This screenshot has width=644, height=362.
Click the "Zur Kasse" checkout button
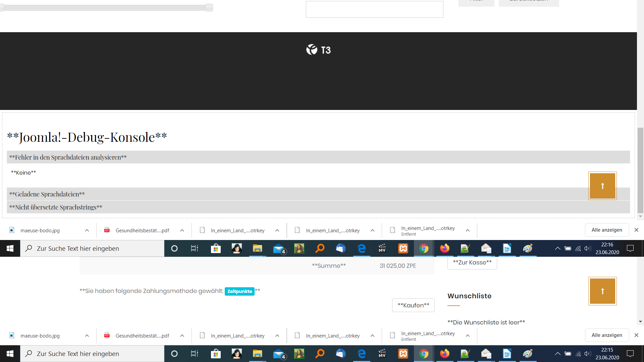(x=472, y=262)
